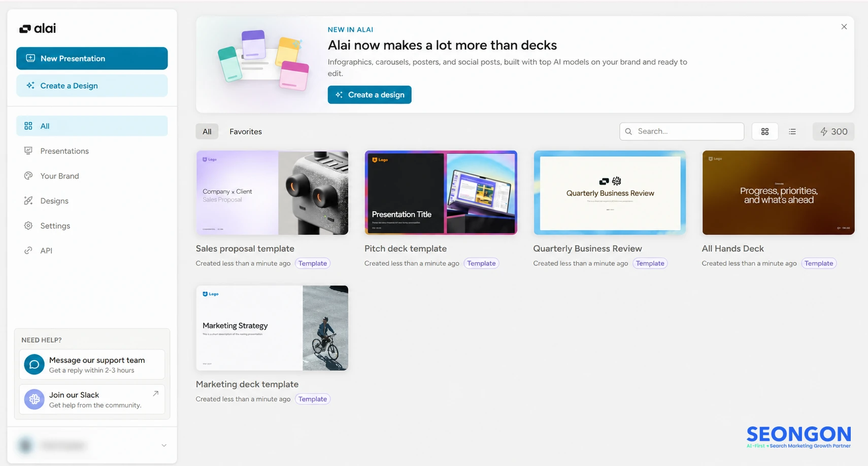The height and width of the screenshot is (466, 868).
Task: Open Your Brand in the sidebar
Action: [92, 175]
